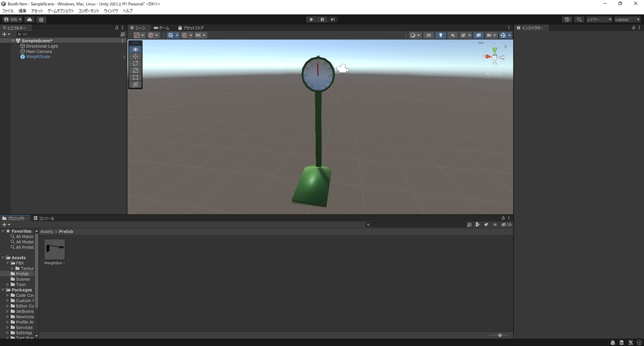Image resolution: width=644 pixels, height=346 pixels.
Task: Open the ファイル (File) menu
Action: [8, 11]
